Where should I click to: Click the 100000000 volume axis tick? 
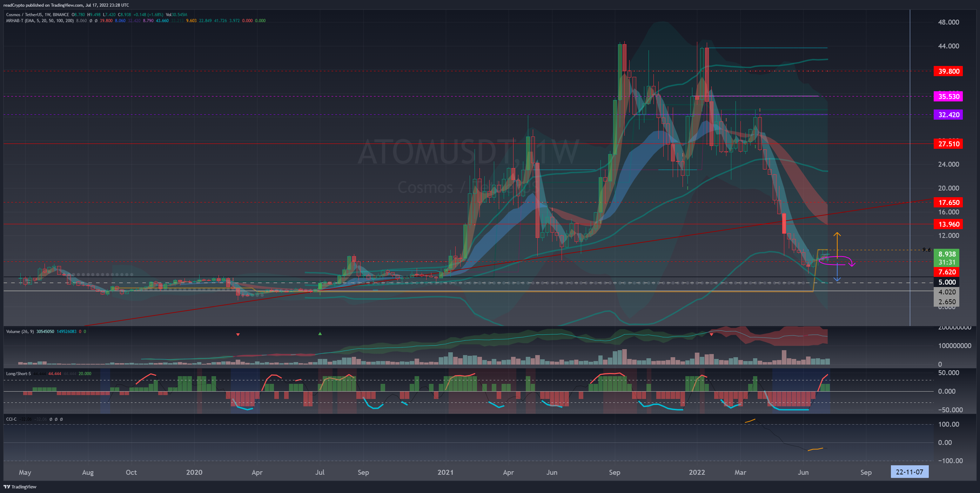point(954,346)
